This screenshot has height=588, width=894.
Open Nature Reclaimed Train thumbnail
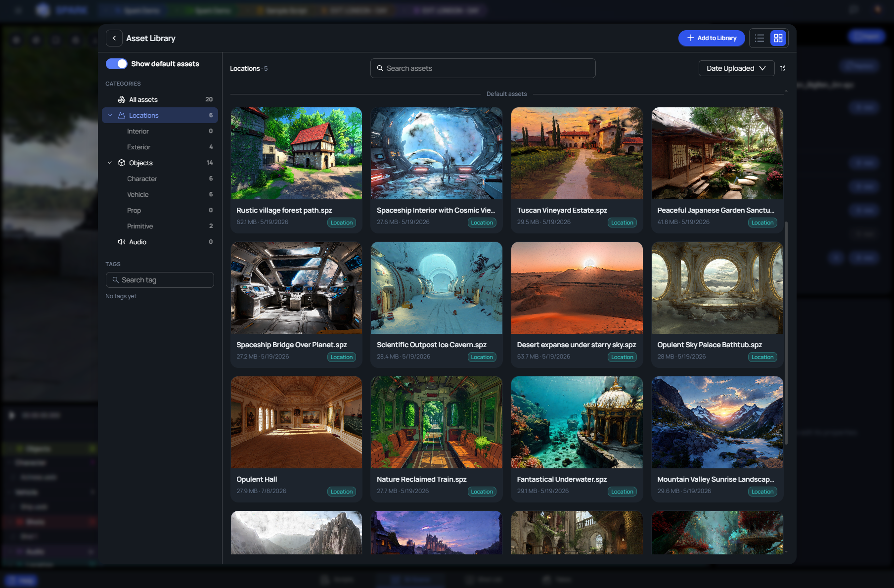tap(437, 422)
